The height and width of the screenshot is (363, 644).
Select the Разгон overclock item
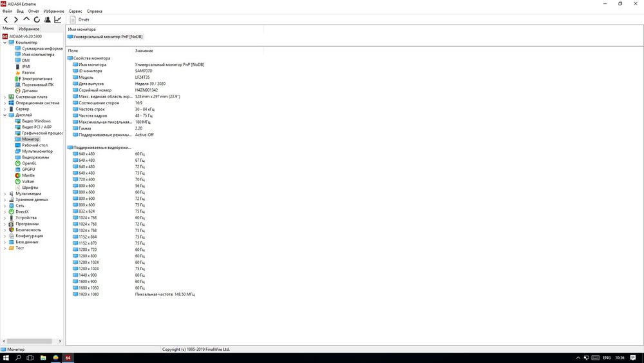tap(24, 72)
